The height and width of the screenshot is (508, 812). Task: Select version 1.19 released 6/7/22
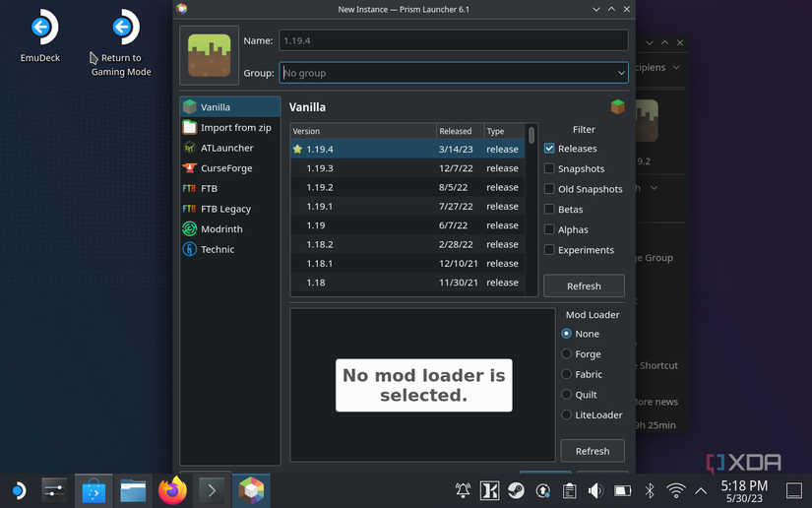coord(407,225)
